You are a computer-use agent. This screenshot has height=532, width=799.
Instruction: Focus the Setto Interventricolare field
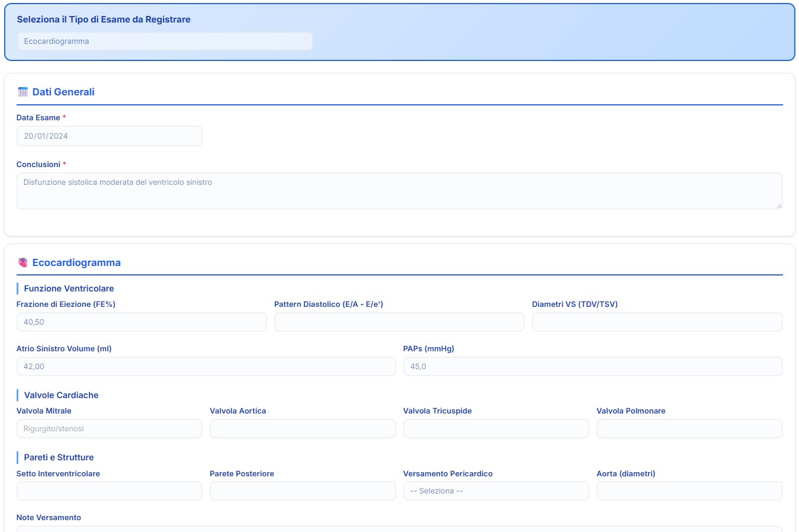[x=109, y=491]
